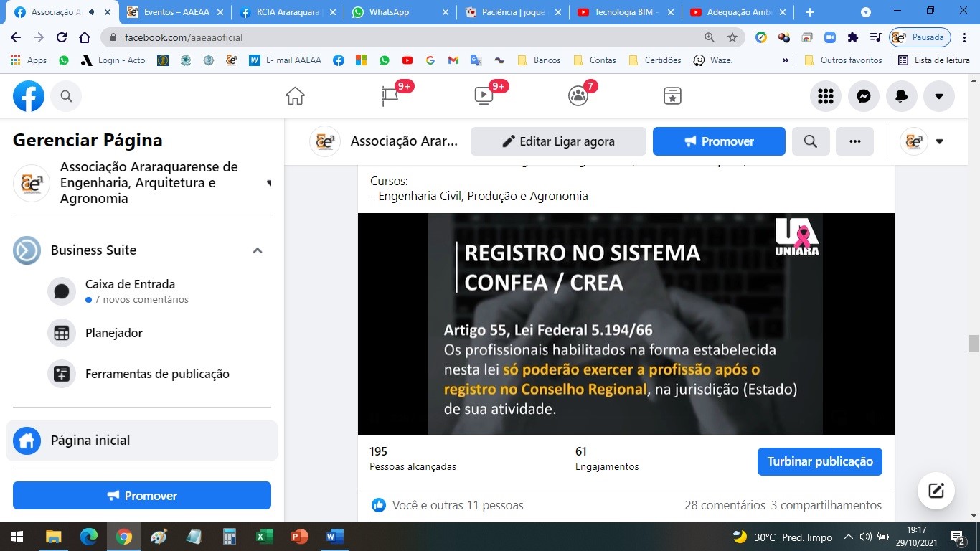Open the Certidões bookmark folder

point(654,60)
